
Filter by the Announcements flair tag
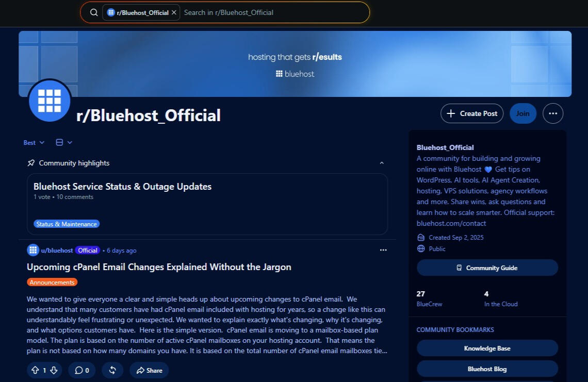click(52, 283)
